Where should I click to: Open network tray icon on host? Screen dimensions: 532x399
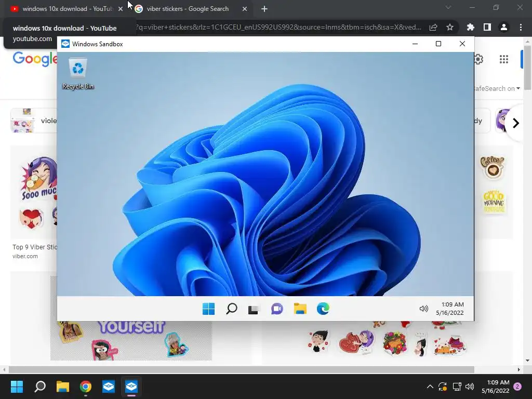click(457, 387)
